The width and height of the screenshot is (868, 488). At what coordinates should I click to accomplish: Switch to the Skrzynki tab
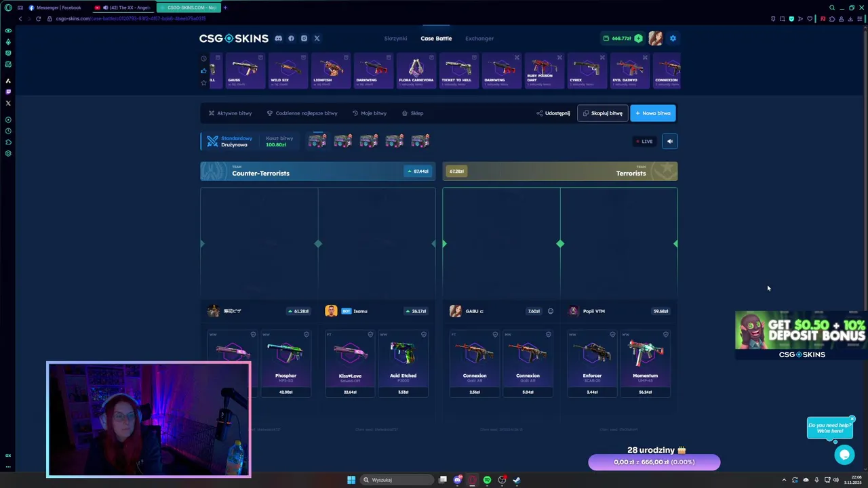(x=395, y=39)
